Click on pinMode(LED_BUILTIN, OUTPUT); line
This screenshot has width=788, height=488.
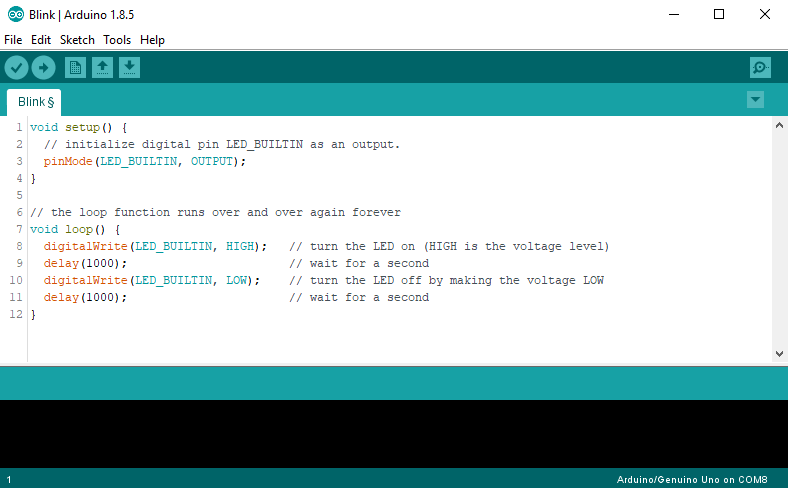pos(145,161)
